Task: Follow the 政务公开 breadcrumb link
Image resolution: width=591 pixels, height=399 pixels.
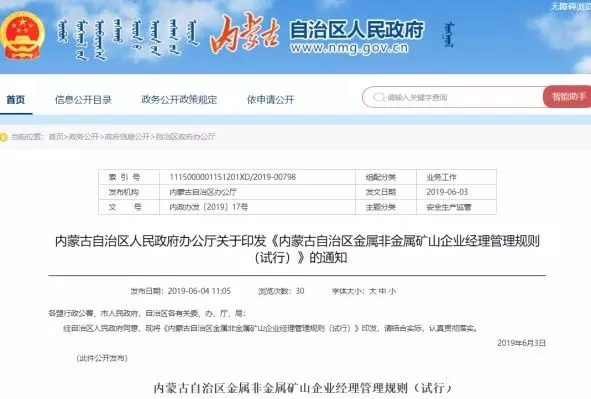Action: point(83,136)
